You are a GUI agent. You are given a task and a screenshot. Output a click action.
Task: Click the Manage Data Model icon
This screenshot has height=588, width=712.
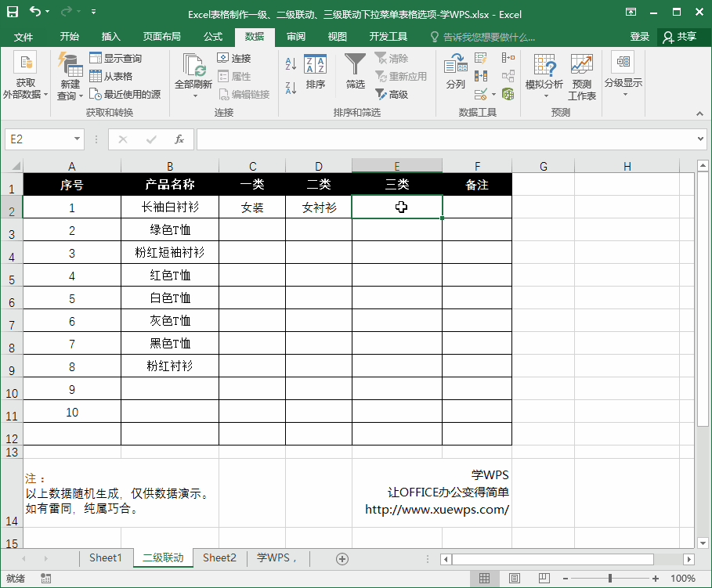(x=508, y=94)
